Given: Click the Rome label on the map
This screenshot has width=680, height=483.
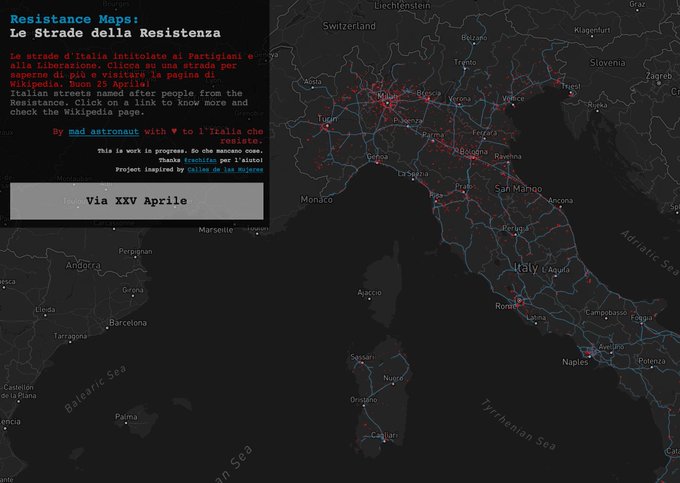Looking at the screenshot, I should [506, 306].
